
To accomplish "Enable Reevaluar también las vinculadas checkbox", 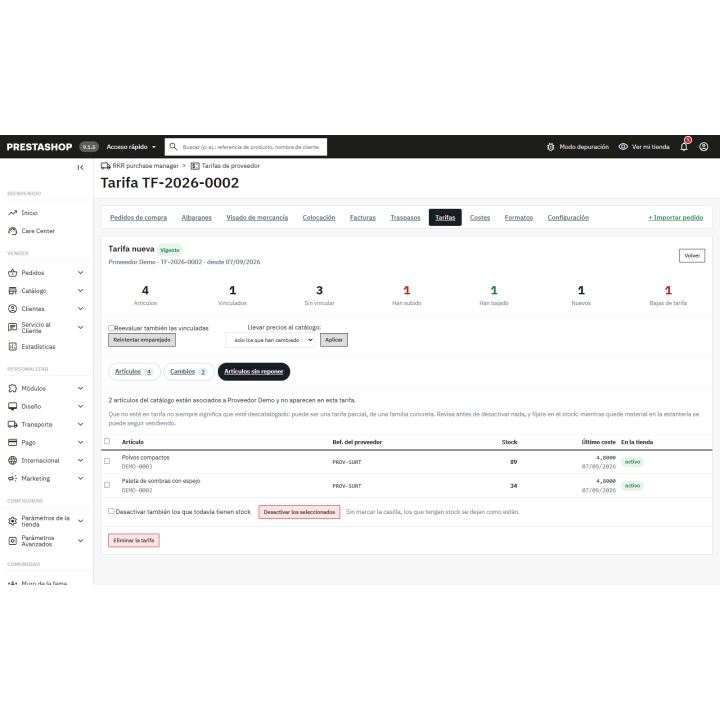I will [x=111, y=328].
